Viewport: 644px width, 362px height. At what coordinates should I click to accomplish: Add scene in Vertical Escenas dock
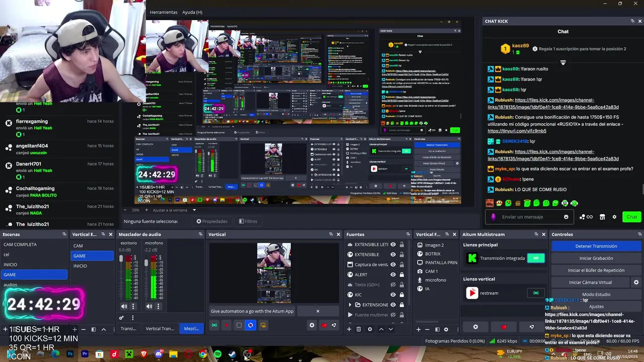point(75,329)
